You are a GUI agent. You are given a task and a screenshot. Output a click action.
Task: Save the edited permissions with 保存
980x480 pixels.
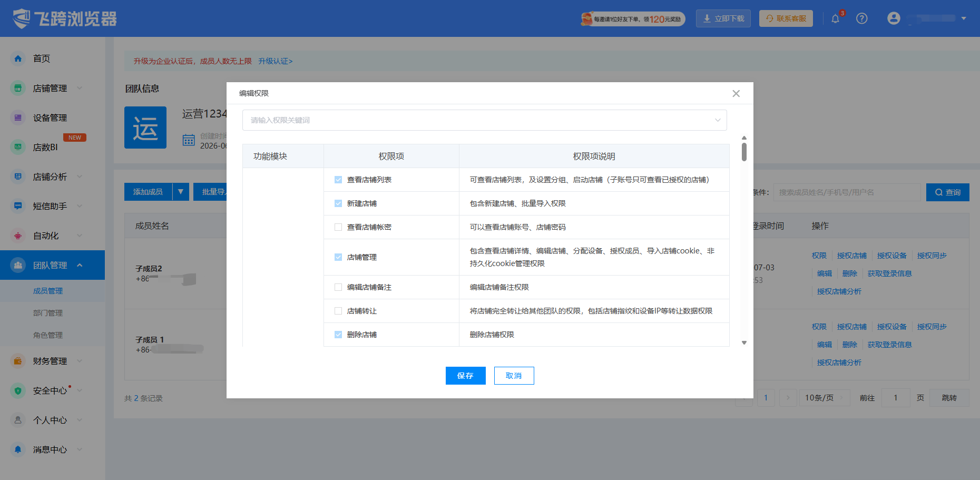pos(465,376)
